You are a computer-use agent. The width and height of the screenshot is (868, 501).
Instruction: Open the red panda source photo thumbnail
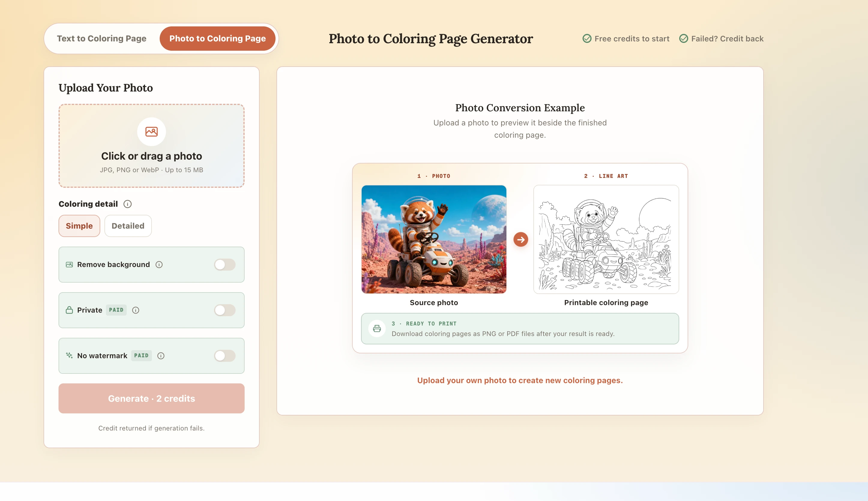434,239
